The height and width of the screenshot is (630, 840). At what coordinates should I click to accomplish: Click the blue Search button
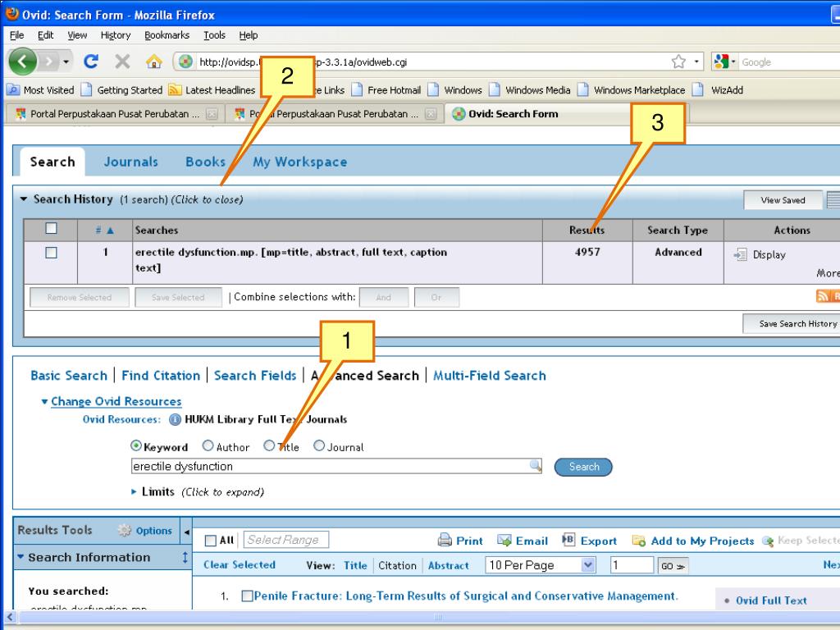[583, 467]
